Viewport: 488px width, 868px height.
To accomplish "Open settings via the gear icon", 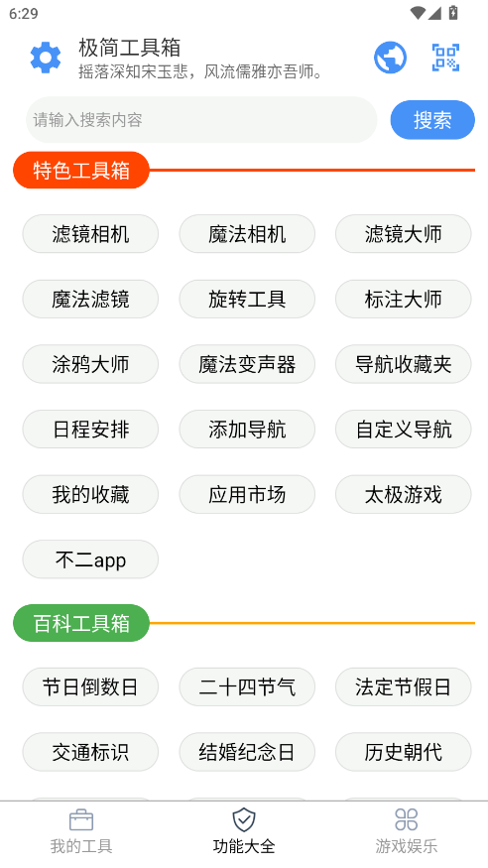I will (46, 57).
